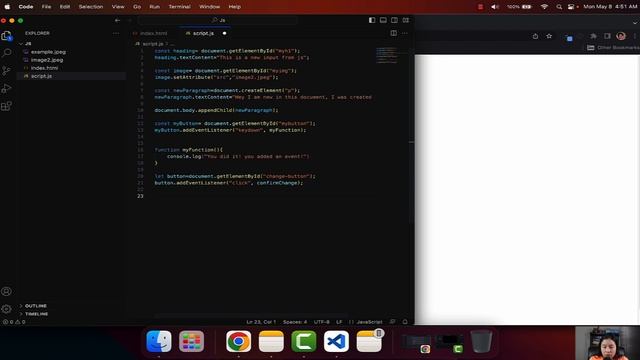
Task: Open index.html in the Explorer
Action: pos(44,68)
